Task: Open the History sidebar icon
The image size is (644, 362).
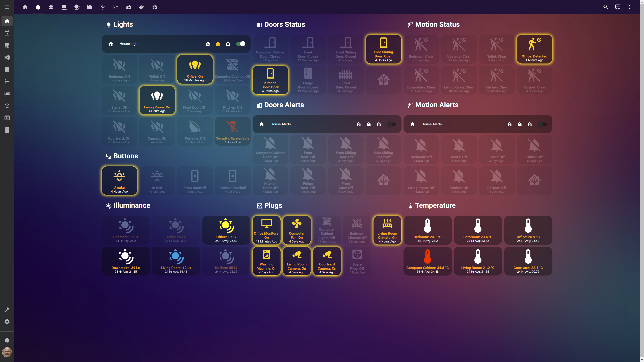Action: click(7, 106)
